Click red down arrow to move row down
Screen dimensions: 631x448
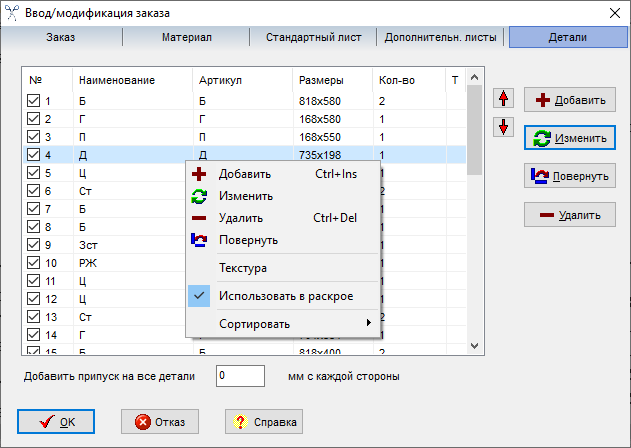point(503,128)
